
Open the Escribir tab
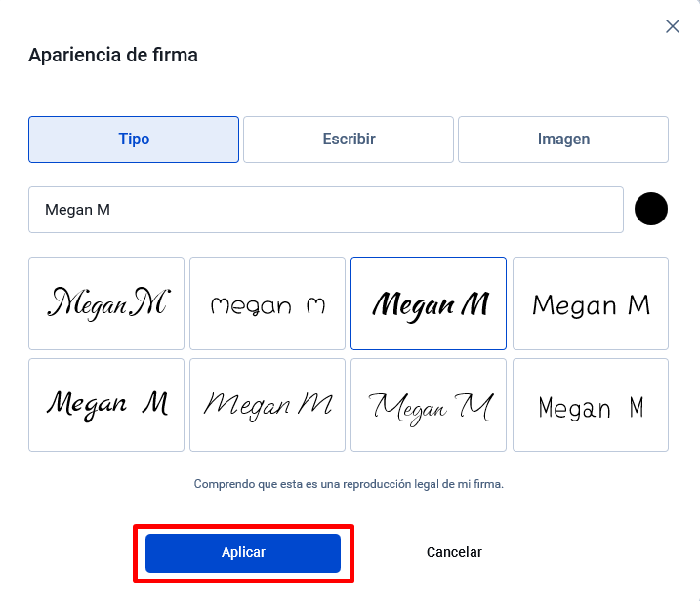(x=349, y=140)
